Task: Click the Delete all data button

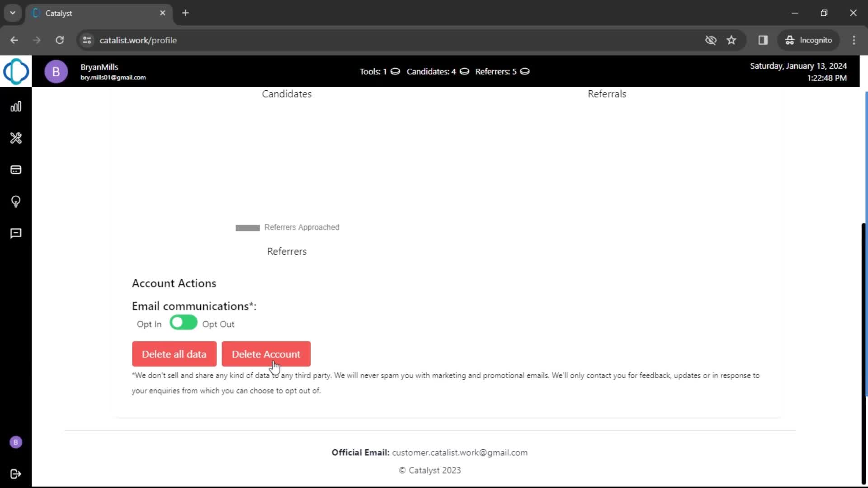Action: tap(174, 354)
